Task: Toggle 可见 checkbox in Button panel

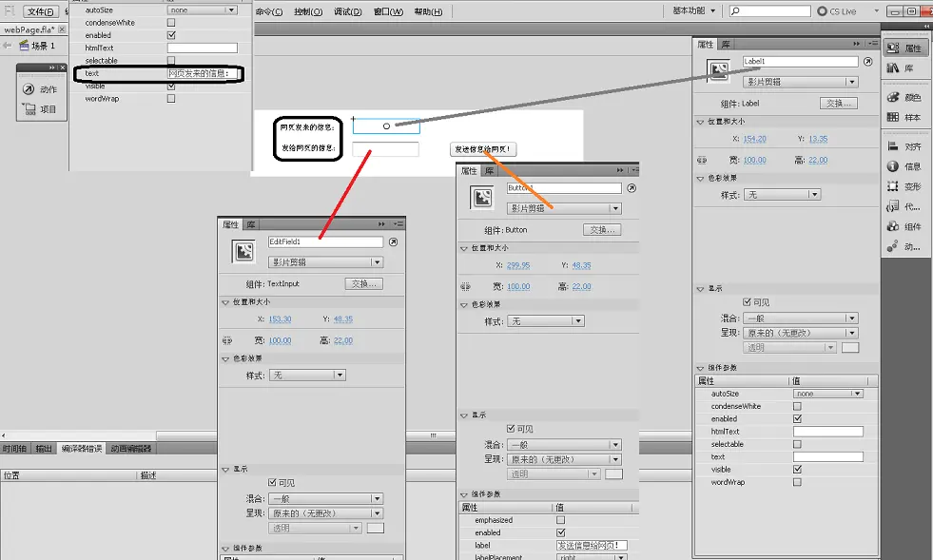Action: tap(511, 428)
